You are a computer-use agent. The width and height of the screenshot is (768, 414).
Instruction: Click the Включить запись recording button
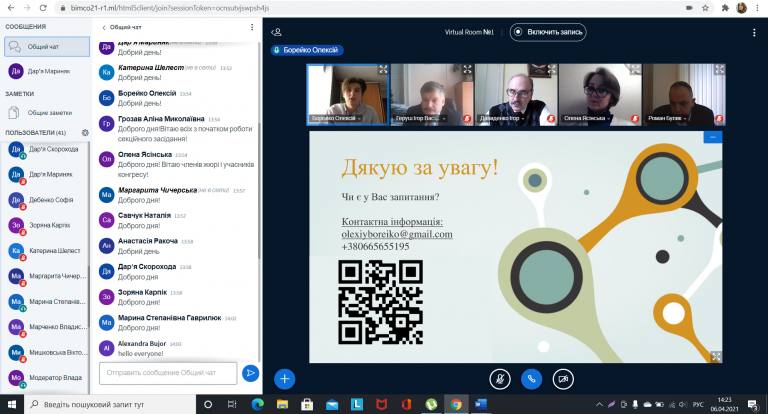(x=548, y=32)
